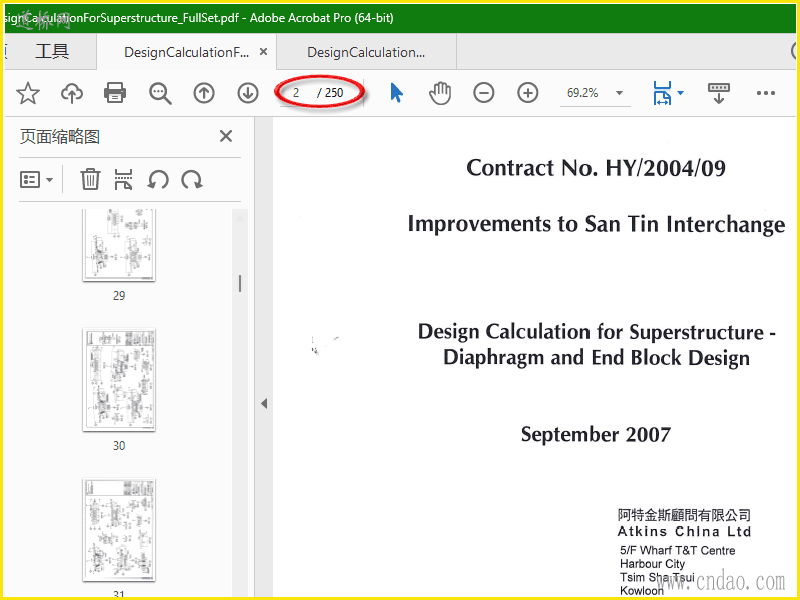Select page 31 thumbnail

coord(119,530)
